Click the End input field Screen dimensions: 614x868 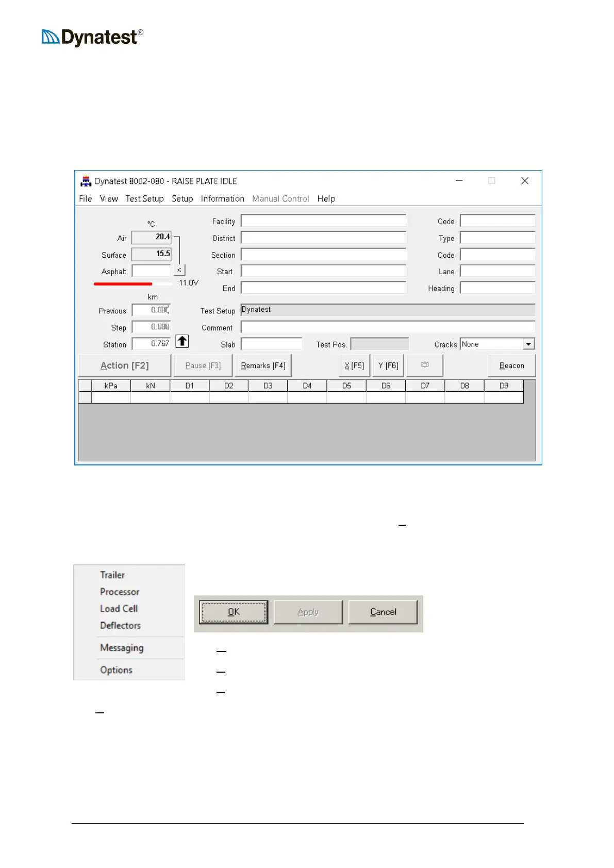[324, 288]
